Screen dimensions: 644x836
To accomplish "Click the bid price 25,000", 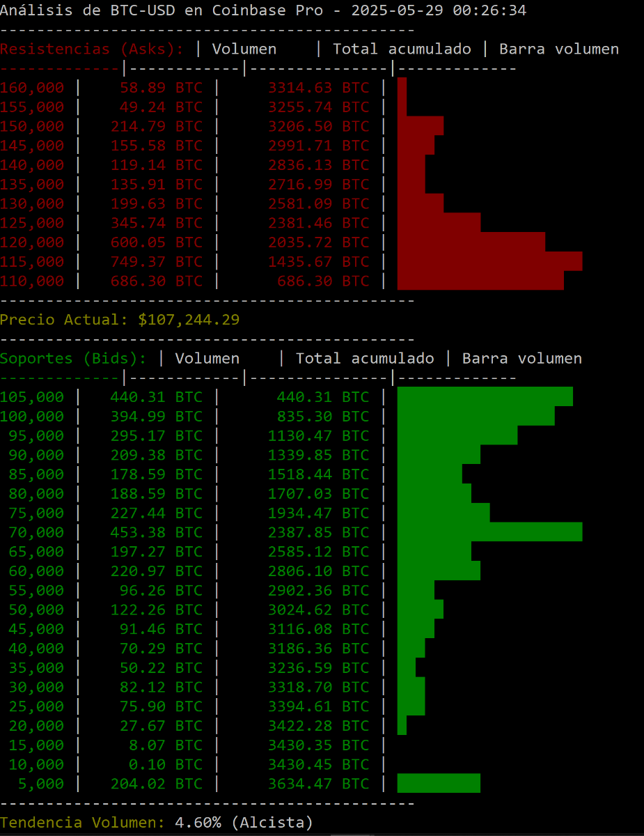I will pos(36,706).
